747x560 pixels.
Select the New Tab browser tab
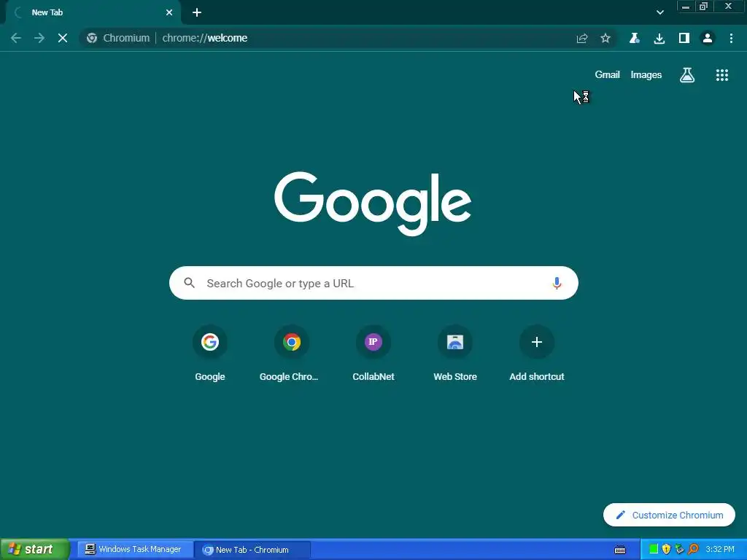click(x=93, y=12)
